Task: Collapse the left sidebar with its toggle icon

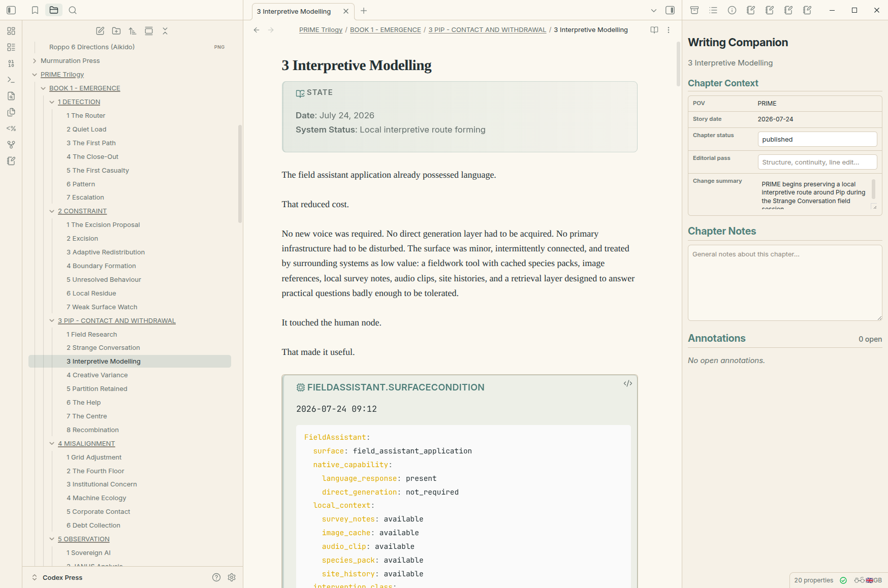Action: click(x=11, y=10)
